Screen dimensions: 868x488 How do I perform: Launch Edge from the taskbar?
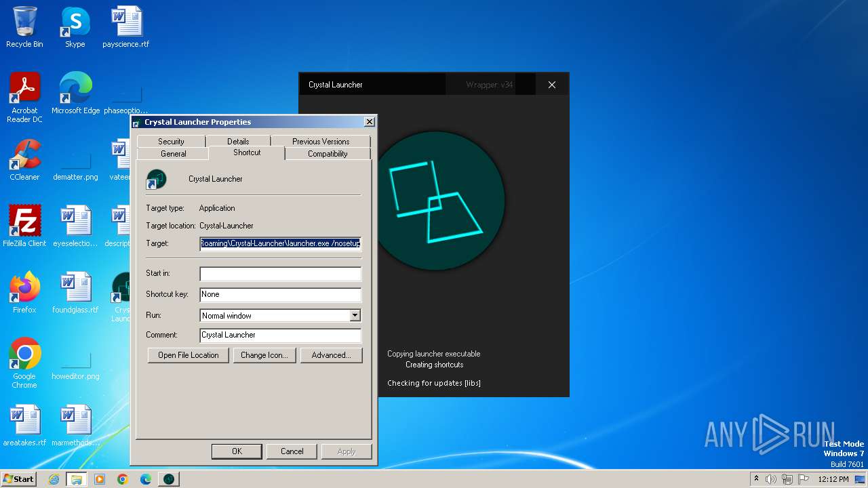pos(146,479)
